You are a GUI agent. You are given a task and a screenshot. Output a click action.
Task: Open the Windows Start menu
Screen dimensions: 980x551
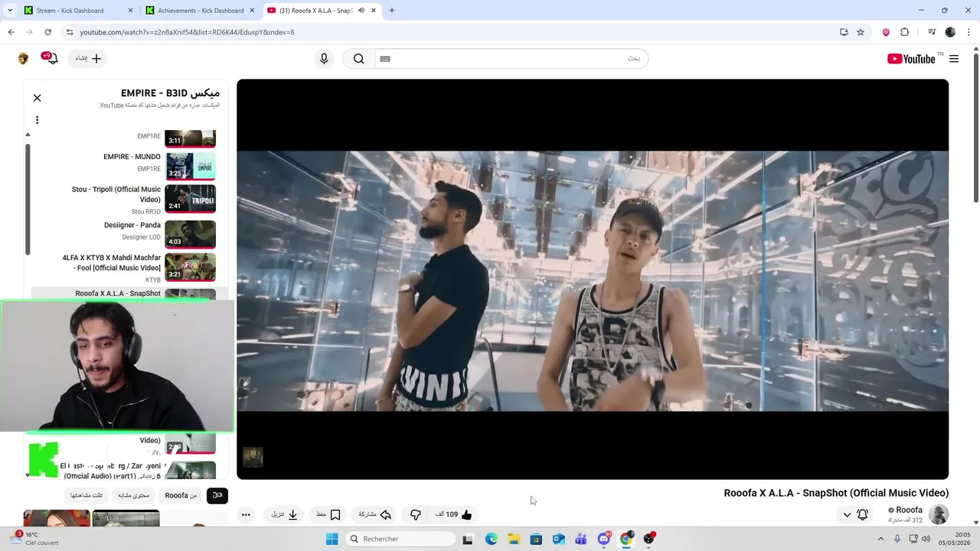(x=332, y=539)
